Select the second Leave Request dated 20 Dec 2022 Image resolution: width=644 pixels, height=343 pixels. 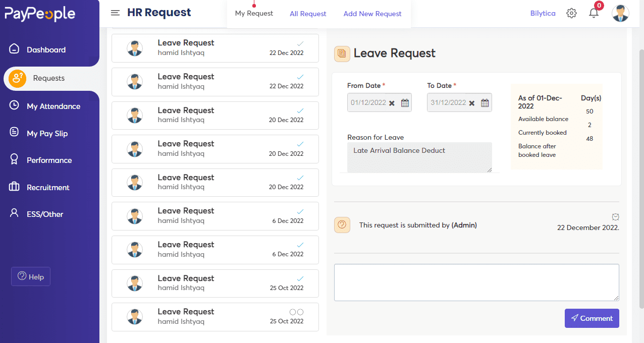(x=215, y=149)
